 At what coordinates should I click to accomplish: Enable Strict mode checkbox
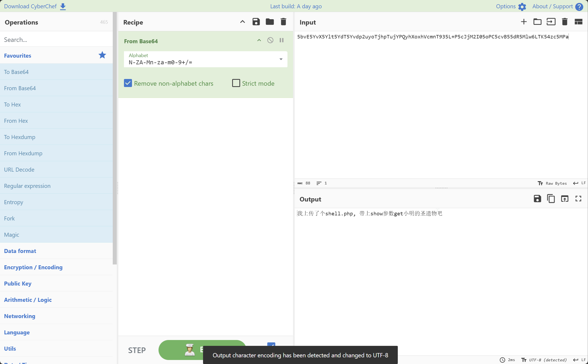[x=236, y=83]
